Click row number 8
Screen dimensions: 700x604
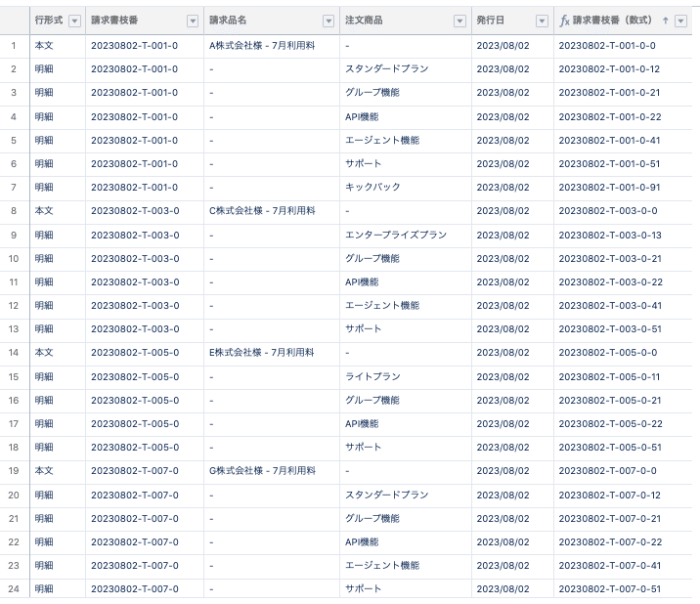pos(14,211)
